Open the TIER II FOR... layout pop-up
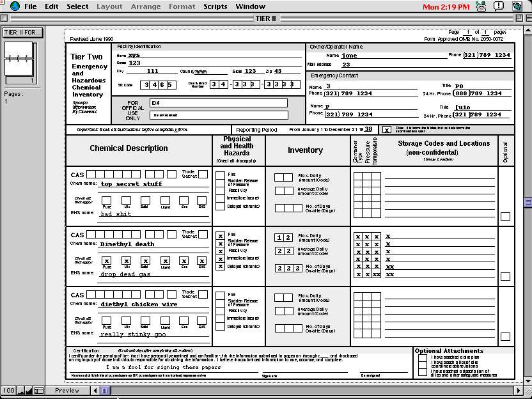This screenshot has width=532, height=399. 23,33
